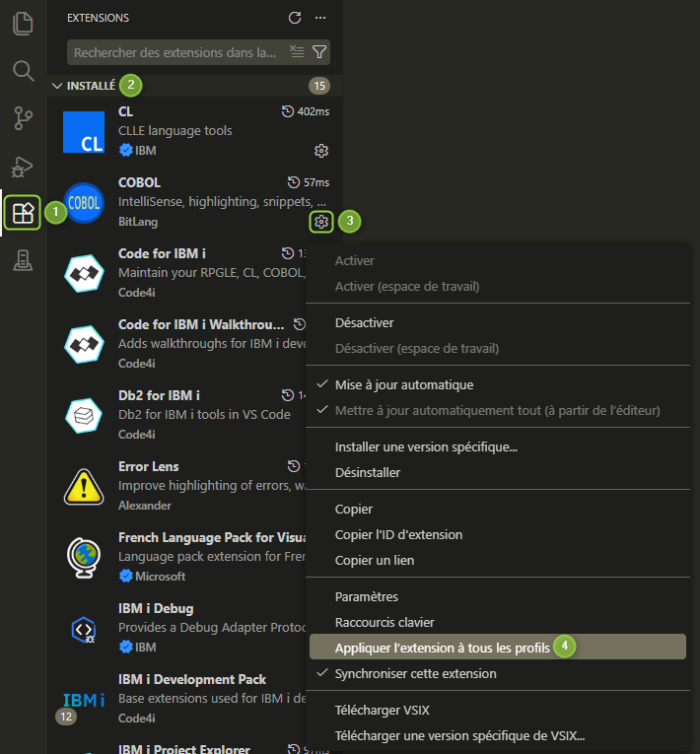Select 'Installer une version spécifique...'
The height and width of the screenshot is (754, 700).
pos(426,446)
